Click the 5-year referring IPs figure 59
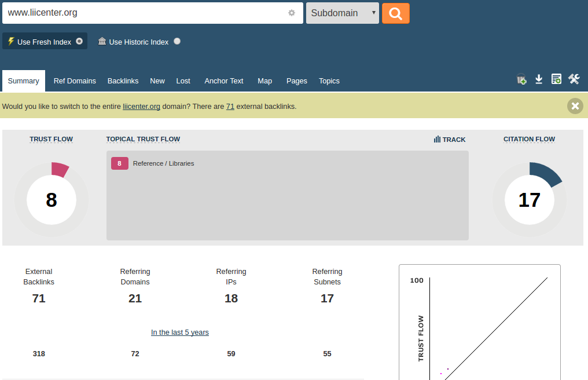Viewport: 588px width, 380px height. pos(231,354)
